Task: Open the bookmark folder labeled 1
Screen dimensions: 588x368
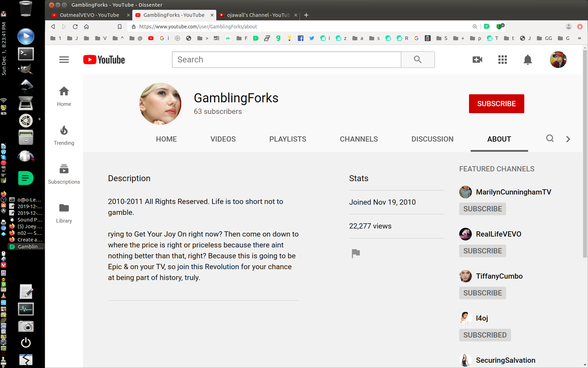Action: 56,38
